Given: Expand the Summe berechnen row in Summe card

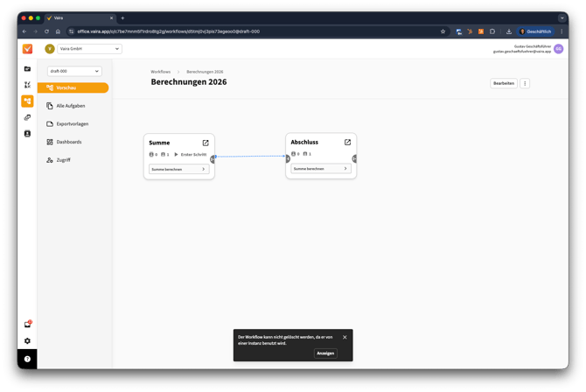Looking at the screenshot, I should click(179, 169).
